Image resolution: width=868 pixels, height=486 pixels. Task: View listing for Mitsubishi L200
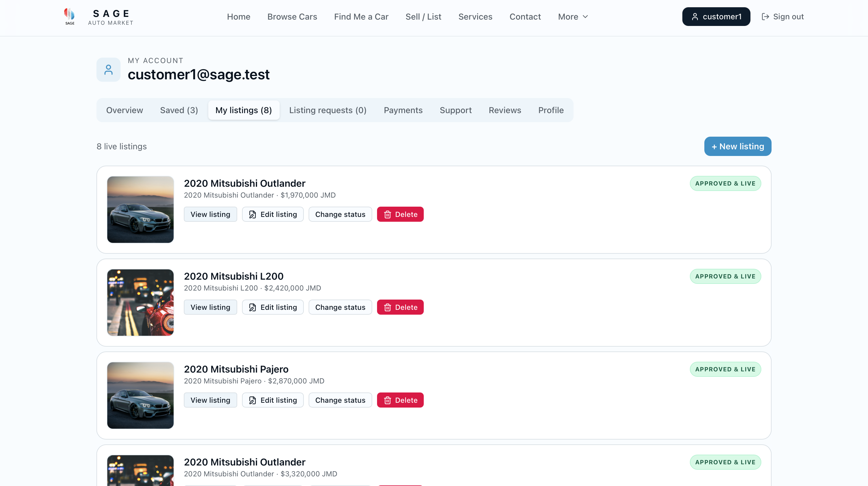coord(210,307)
